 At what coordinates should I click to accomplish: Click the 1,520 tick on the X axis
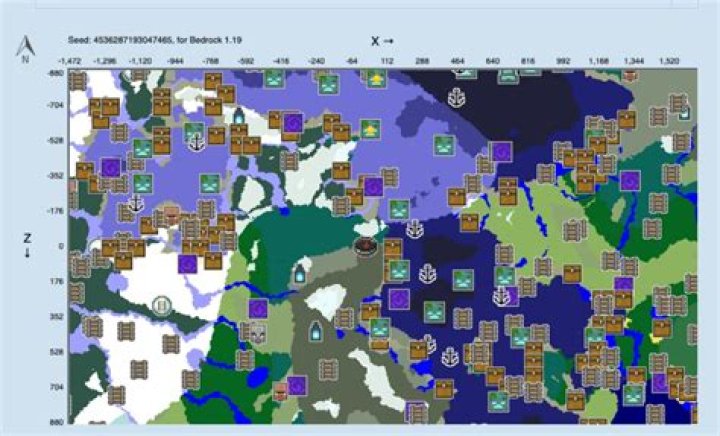(x=669, y=60)
